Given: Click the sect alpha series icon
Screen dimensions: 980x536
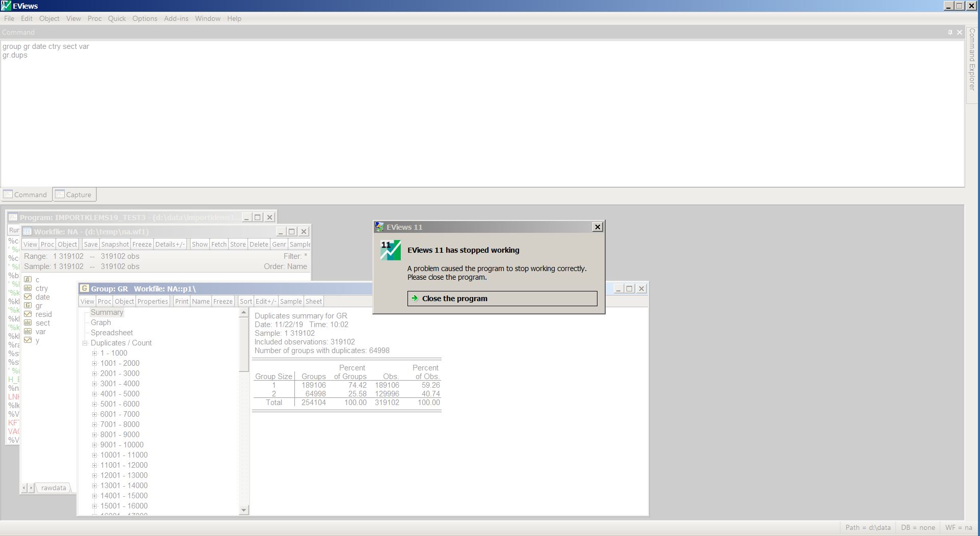Looking at the screenshot, I should point(28,323).
